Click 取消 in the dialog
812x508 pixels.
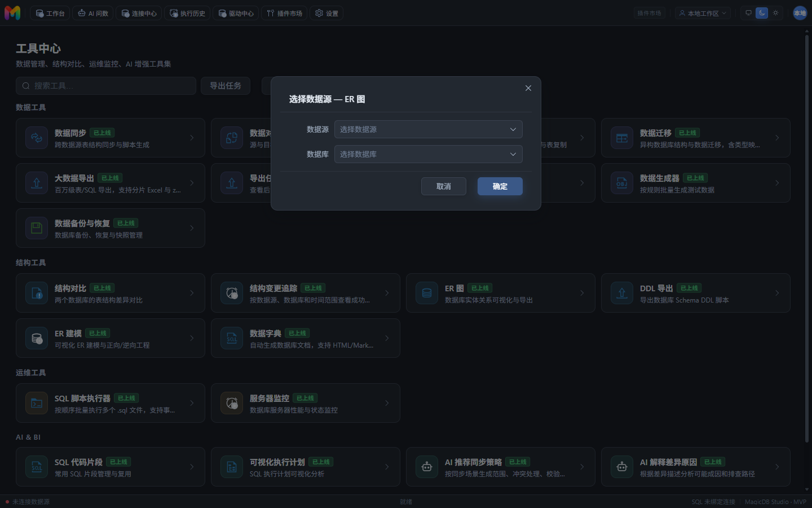444,186
